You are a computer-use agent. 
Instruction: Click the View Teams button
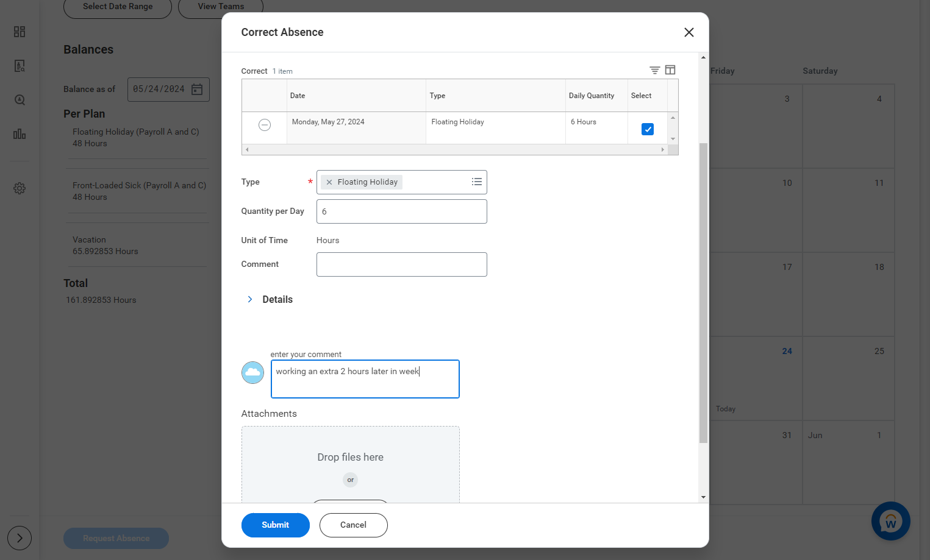click(x=221, y=7)
